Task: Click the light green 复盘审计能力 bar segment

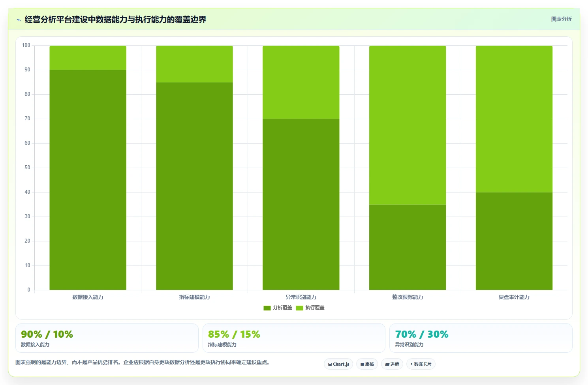Action: pos(514,119)
